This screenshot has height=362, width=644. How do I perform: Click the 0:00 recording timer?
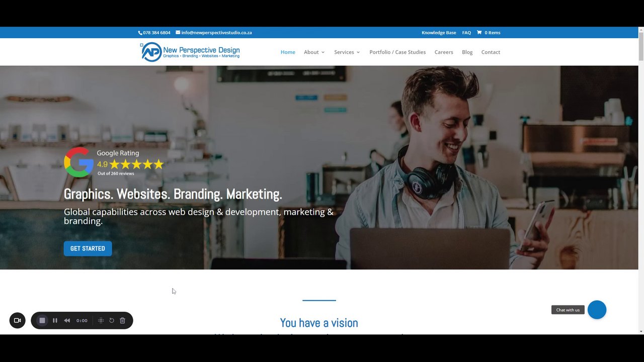click(x=82, y=320)
